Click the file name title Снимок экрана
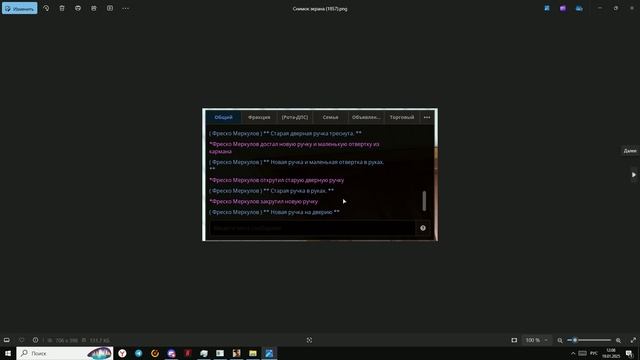The width and height of the screenshot is (640, 360). [x=320, y=9]
